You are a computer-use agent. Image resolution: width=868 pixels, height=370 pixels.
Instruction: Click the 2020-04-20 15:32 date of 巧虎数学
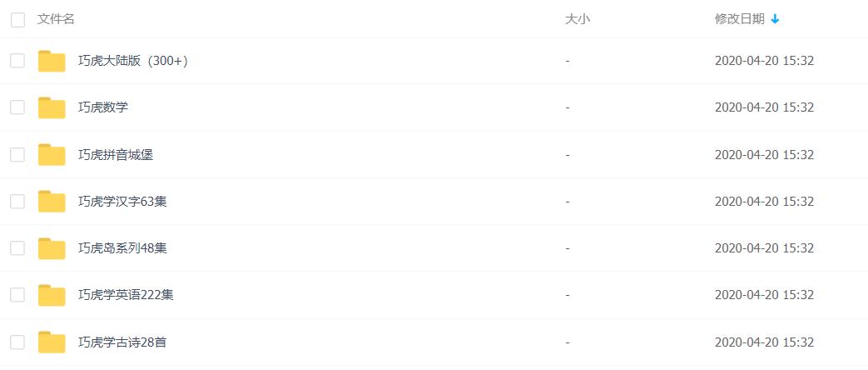pos(763,107)
